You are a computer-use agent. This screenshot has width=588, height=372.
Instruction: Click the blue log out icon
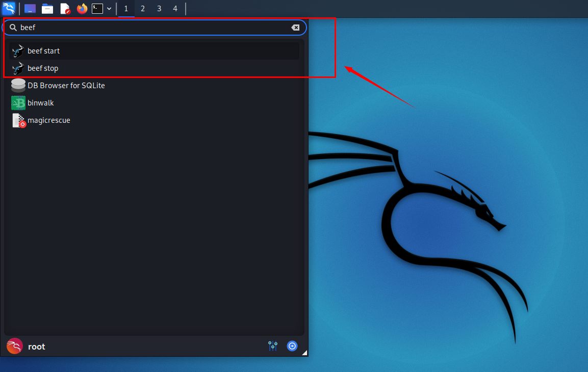tap(292, 346)
